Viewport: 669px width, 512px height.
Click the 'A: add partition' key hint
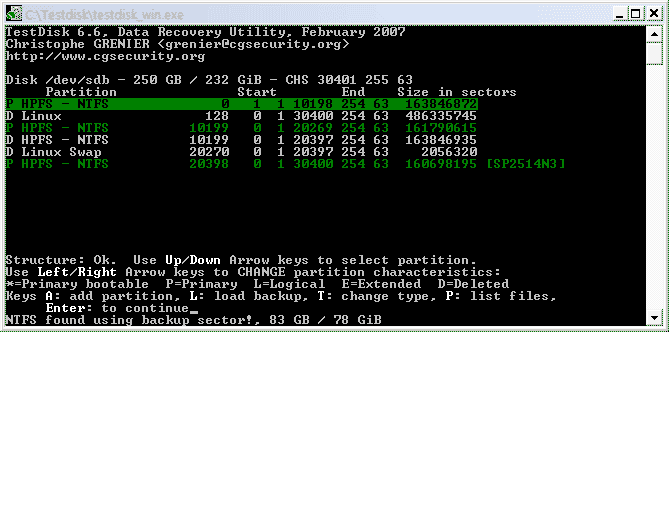[x=109, y=296]
